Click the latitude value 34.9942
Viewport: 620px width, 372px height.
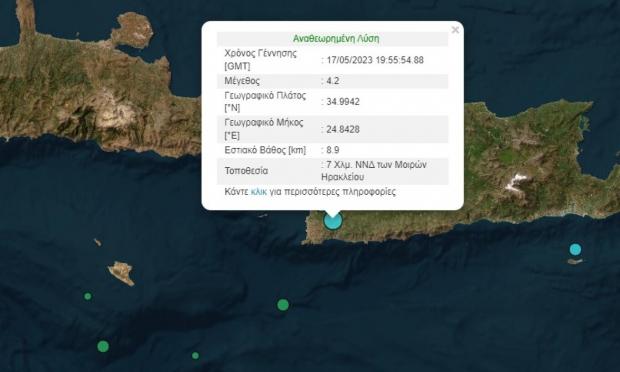[343, 102]
